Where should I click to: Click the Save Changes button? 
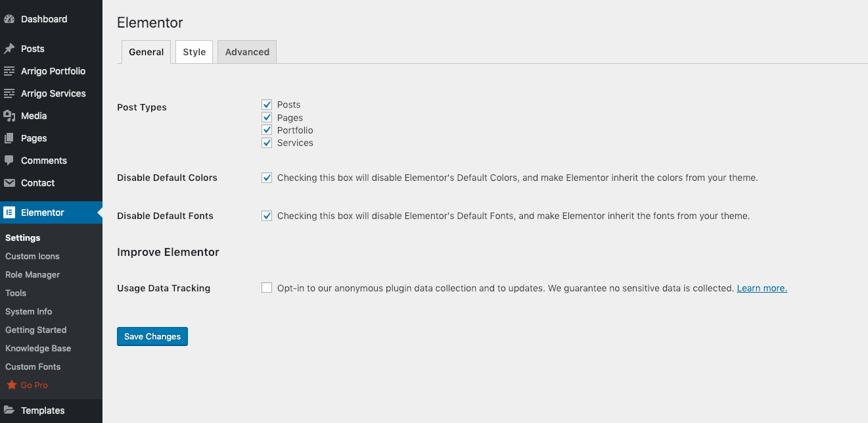tap(152, 336)
